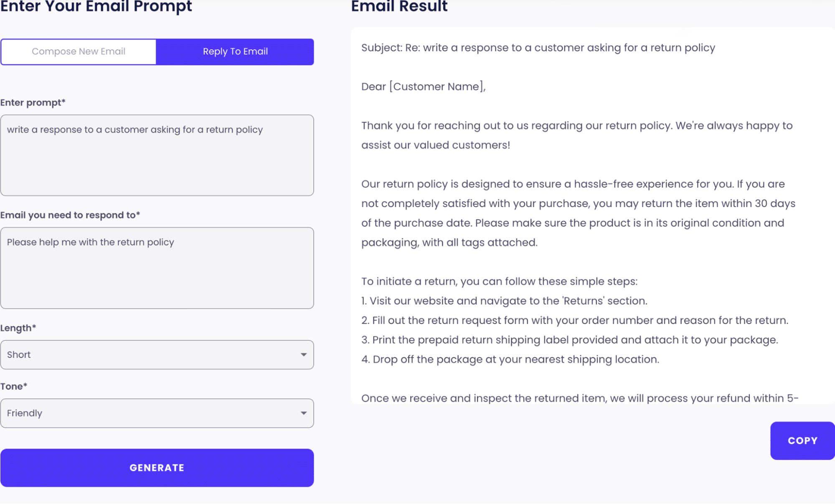
Task: Select the Reply To Email tab
Action: [x=235, y=51]
